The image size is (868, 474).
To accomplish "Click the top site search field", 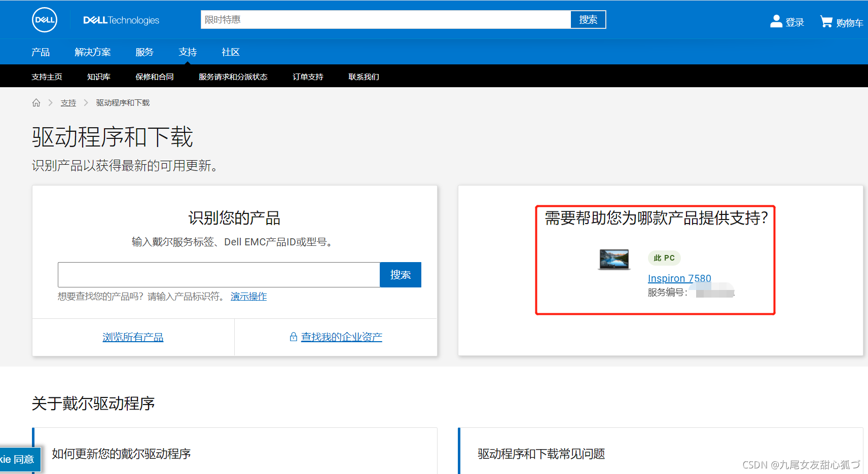I will pyautogui.click(x=386, y=20).
